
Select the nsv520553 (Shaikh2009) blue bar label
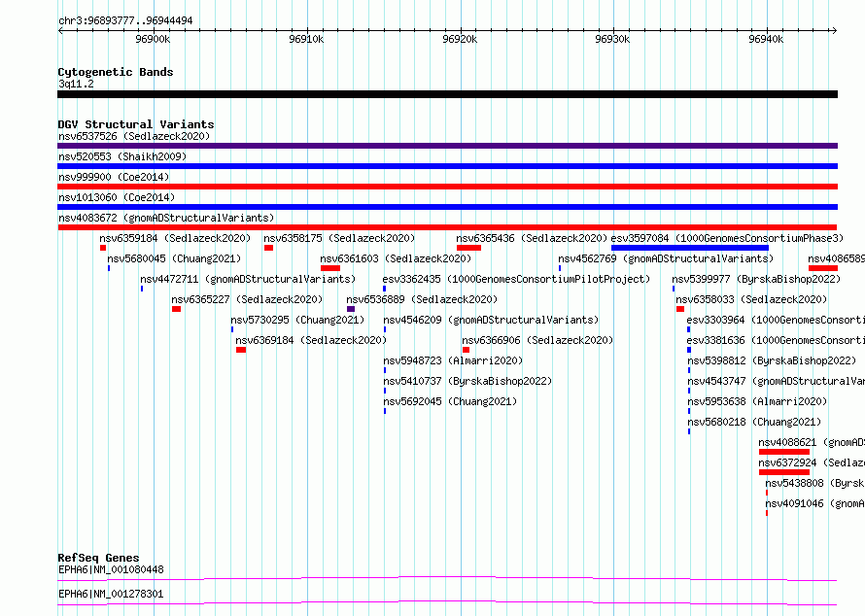[122, 156]
